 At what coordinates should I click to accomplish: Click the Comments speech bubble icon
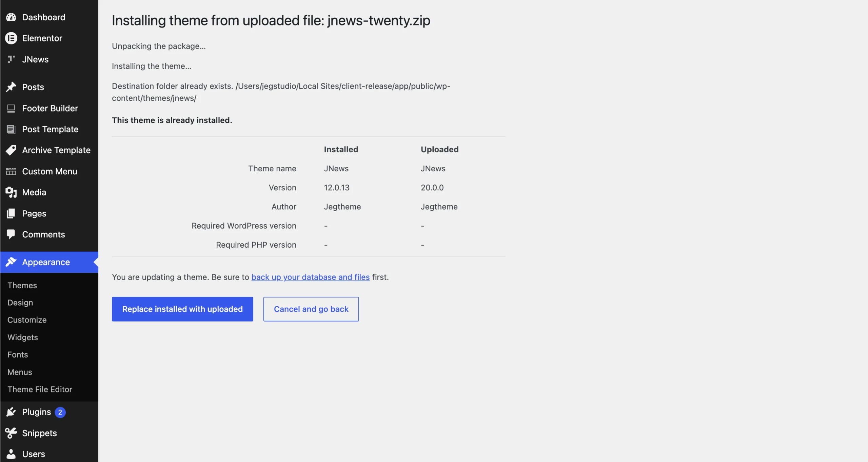11,234
